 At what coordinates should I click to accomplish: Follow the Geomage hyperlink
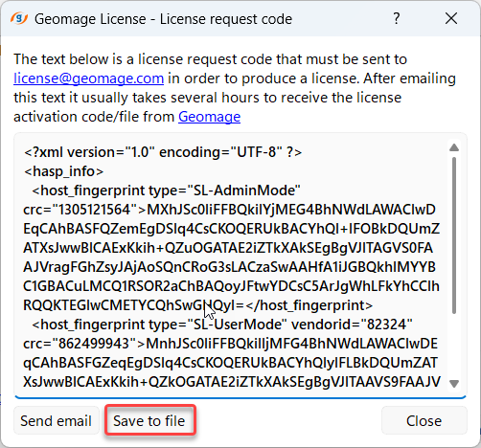[209, 117]
